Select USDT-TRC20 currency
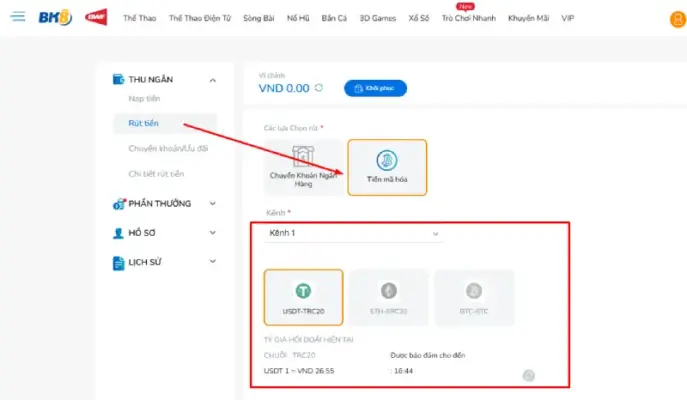The image size is (687, 400). [303, 297]
